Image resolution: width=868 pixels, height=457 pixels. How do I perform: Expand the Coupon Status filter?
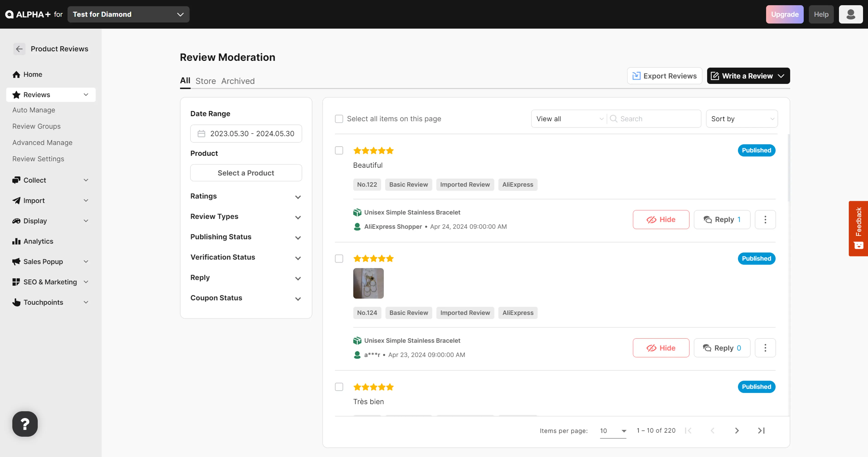click(x=246, y=298)
